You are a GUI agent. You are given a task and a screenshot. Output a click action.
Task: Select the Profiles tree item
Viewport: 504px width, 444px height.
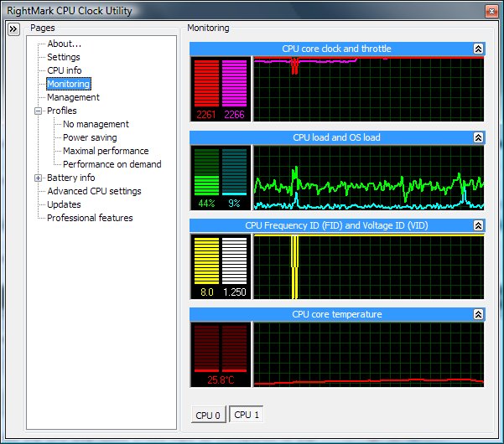click(x=62, y=111)
